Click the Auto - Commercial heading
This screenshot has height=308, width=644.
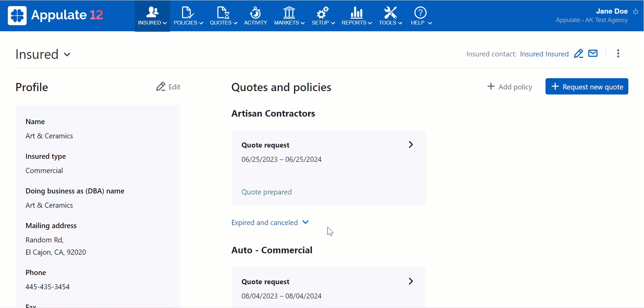point(272,250)
